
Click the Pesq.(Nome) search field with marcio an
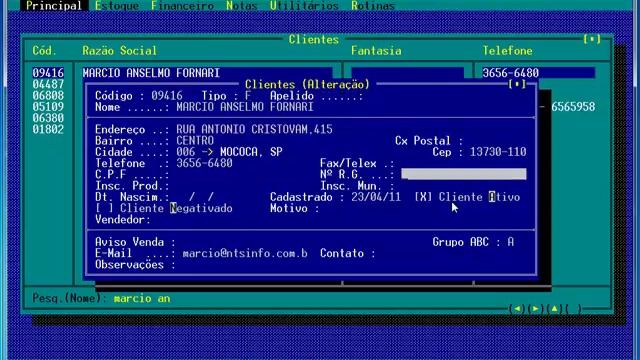coord(142,299)
